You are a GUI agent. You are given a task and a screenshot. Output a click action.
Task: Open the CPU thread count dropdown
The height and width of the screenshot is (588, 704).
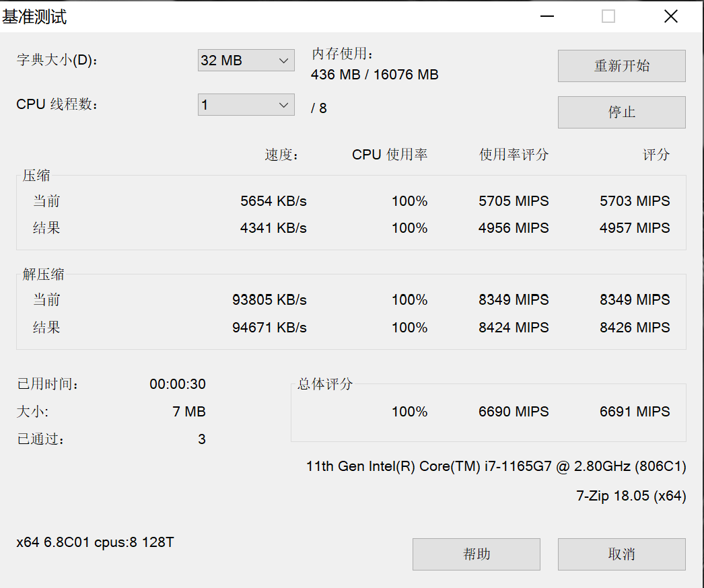pyautogui.click(x=246, y=104)
